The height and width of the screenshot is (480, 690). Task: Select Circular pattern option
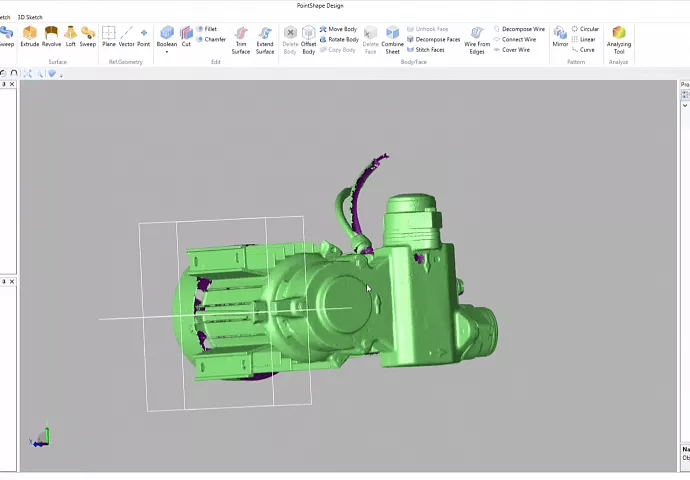tap(585, 29)
